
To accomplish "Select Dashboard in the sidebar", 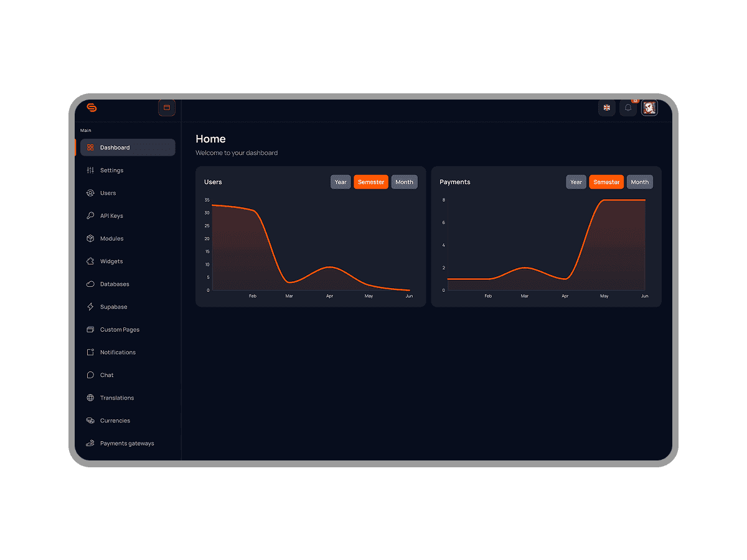I will click(128, 147).
